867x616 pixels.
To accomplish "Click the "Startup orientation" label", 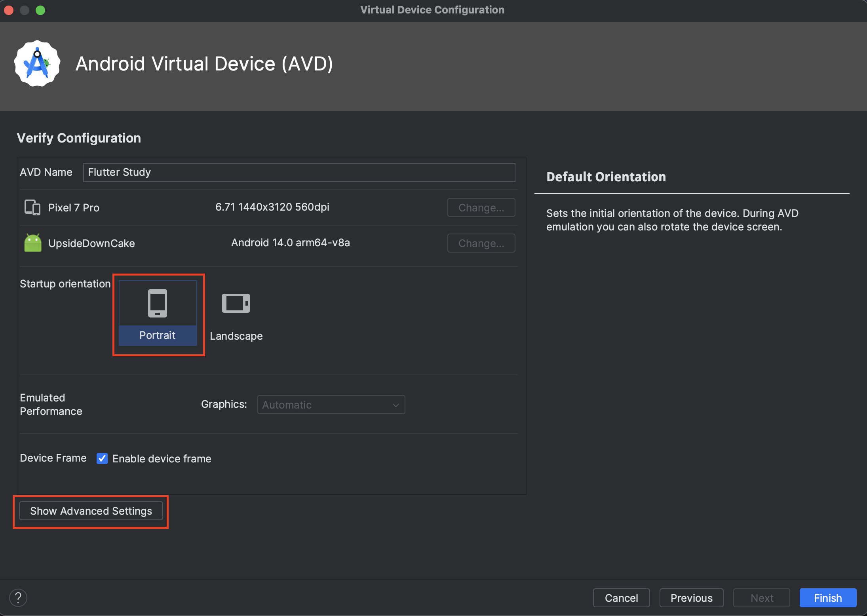I will (65, 284).
